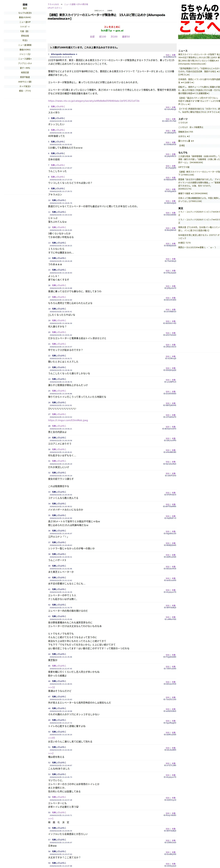220x868 pixels.
Task: Open 模型・プラモ board in sidebar
Action: [x=25, y=91]
